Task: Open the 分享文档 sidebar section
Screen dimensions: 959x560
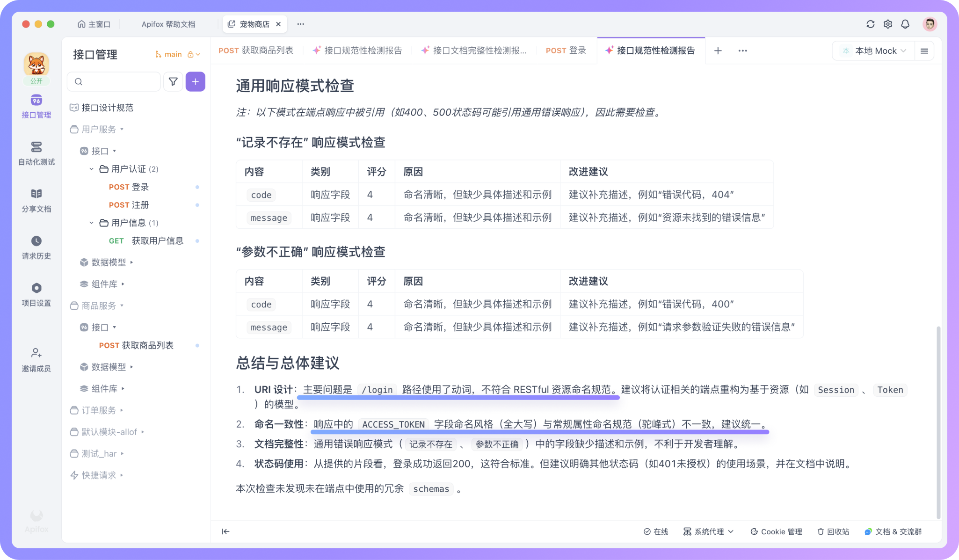Action: (36, 200)
